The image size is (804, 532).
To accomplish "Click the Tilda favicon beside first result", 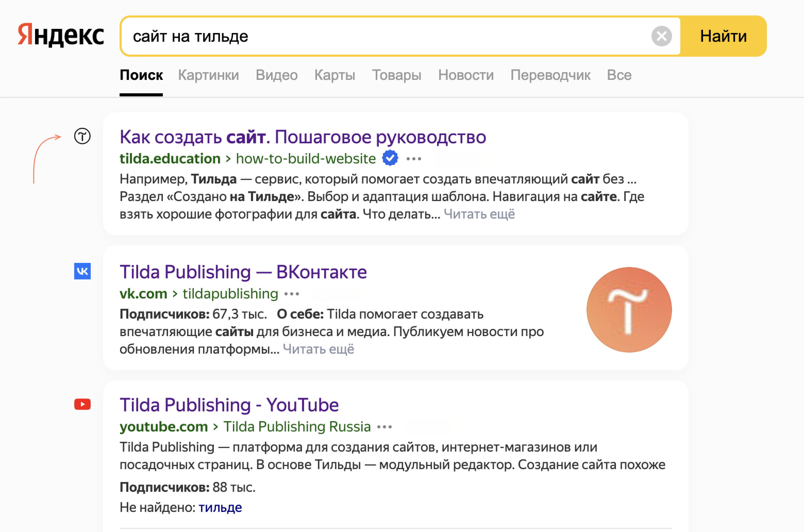I will coord(82,136).
